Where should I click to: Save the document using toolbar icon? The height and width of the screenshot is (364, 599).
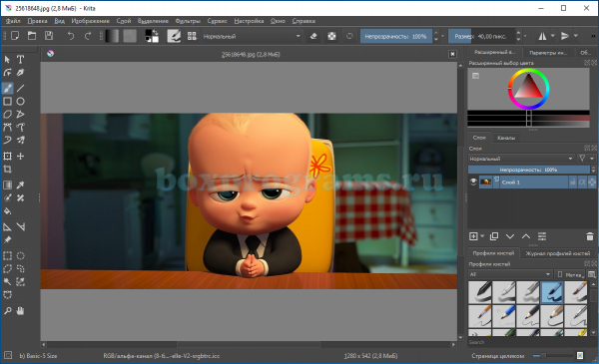(49, 36)
